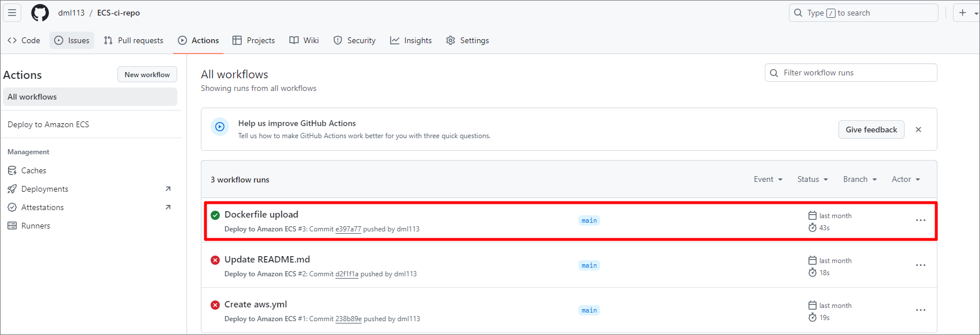Switch to the Issues tab

coord(72,40)
